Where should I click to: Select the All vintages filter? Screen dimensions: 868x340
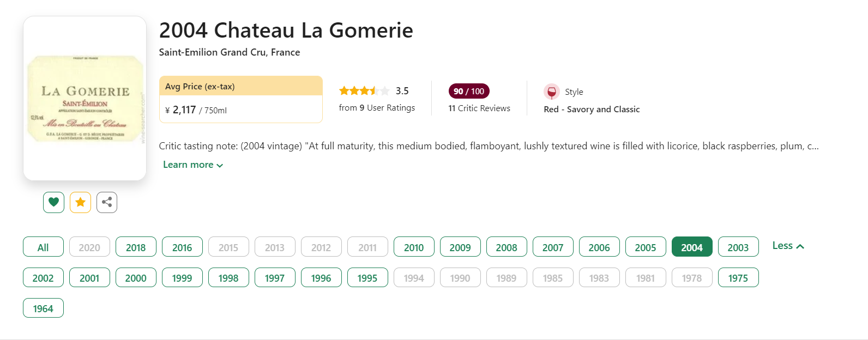click(x=43, y=247)
